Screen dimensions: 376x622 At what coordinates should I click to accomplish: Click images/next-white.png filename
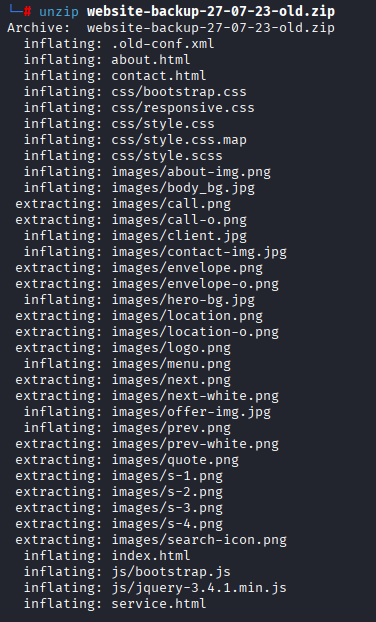pyautogui.click(x=195, y=395)
